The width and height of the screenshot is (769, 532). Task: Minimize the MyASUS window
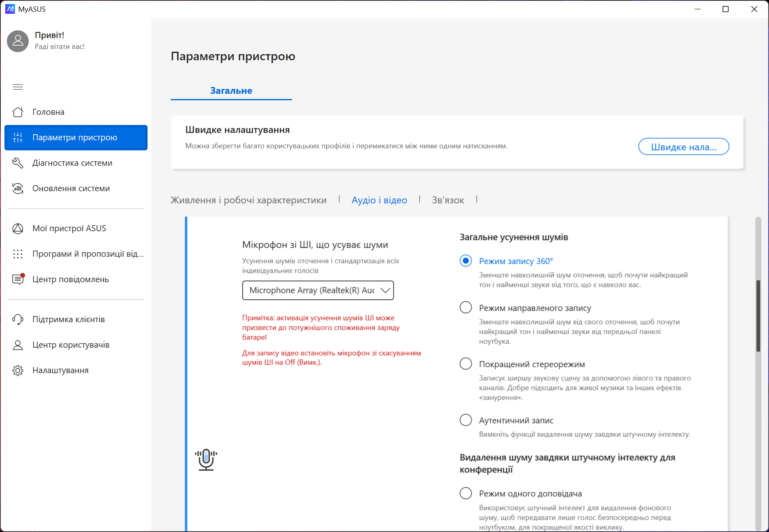pyautogui.click(x=697, y=9)
